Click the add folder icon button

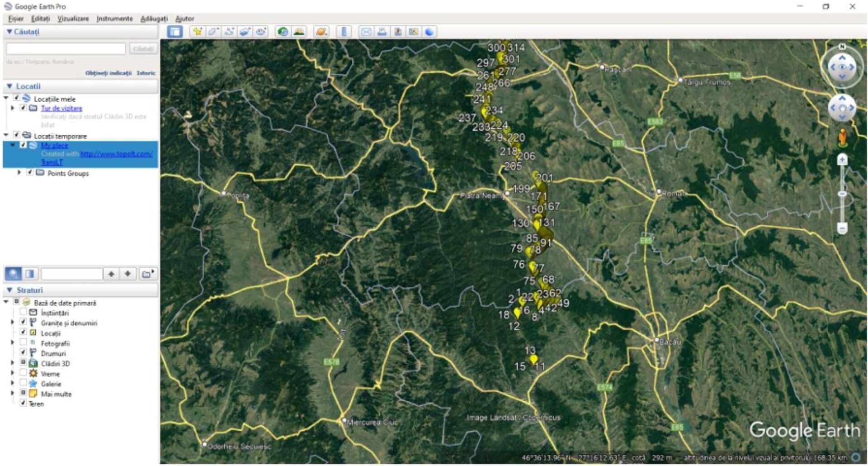point(147,274)
